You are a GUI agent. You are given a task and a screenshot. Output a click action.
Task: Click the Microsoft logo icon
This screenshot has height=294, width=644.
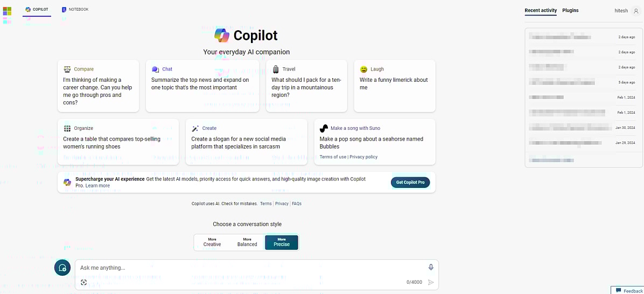pyautogui.click(x=7, y=11)
